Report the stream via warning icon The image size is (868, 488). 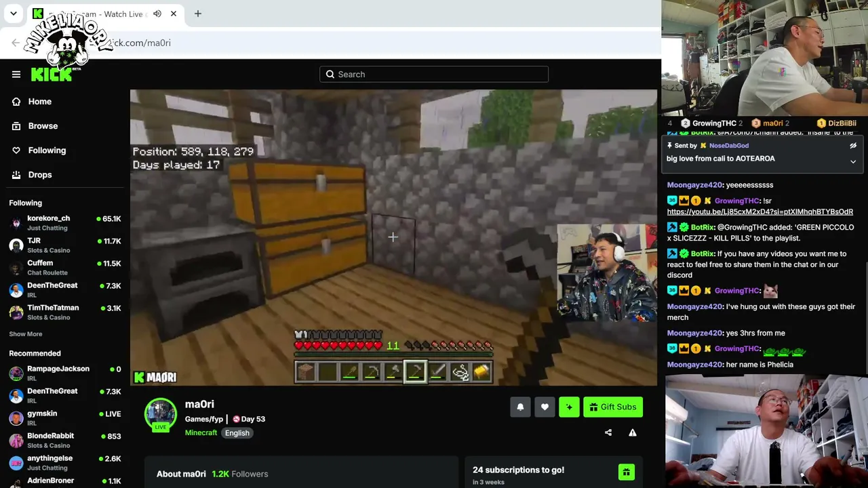coord(633,432)
